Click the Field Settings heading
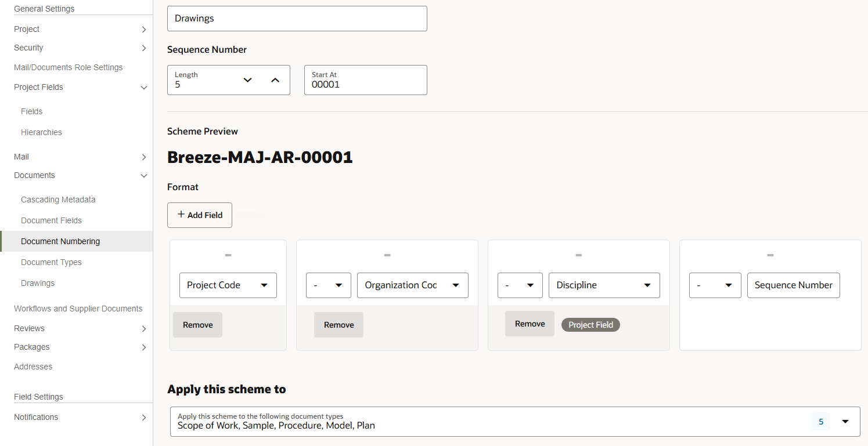The height and width of the screenshot is (446, 868). pyautogui.click(x=38, y=397)
